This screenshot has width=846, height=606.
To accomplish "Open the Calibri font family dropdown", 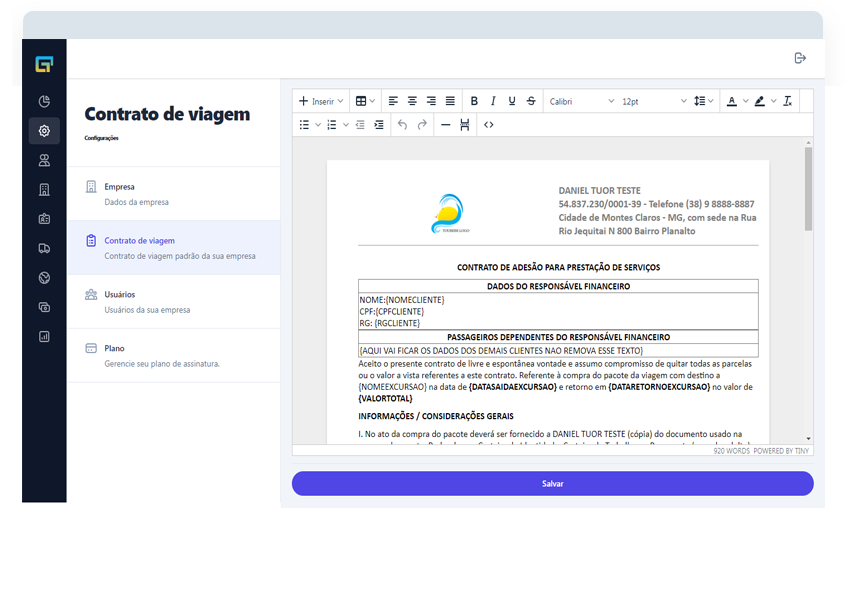I will (x=581, y=101).
